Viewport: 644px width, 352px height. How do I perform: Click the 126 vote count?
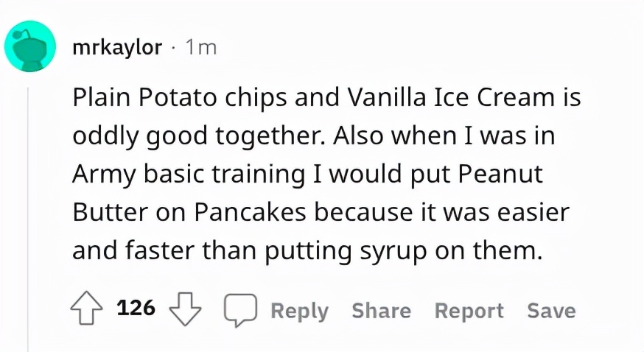[136, 309]
